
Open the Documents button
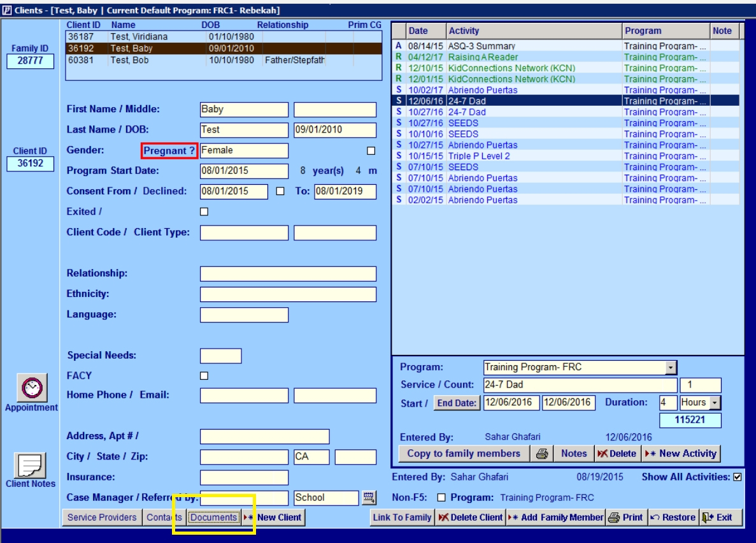(213, 518)
